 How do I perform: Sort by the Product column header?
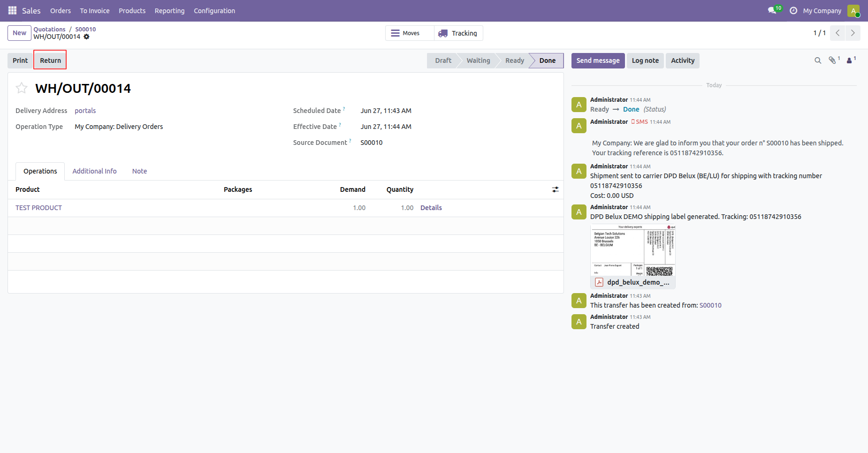click(x=28, y=189)
